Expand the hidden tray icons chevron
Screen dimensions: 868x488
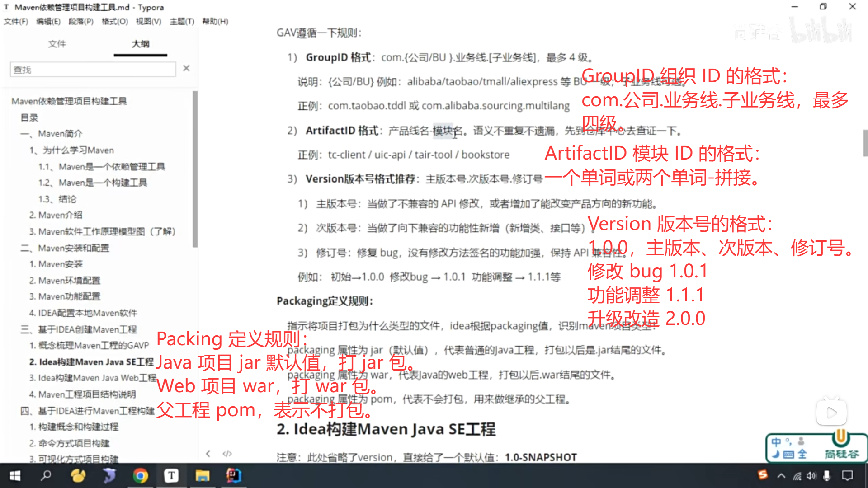781,475
